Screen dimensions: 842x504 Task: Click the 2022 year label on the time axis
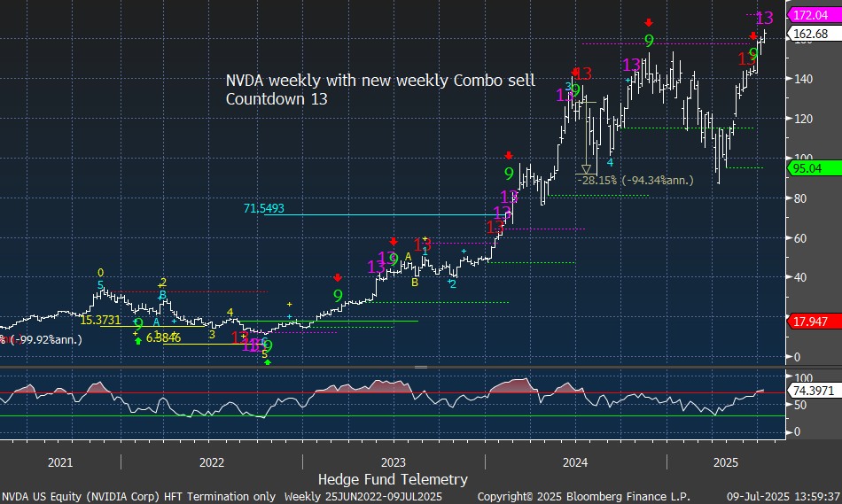(x=212, y=462)
